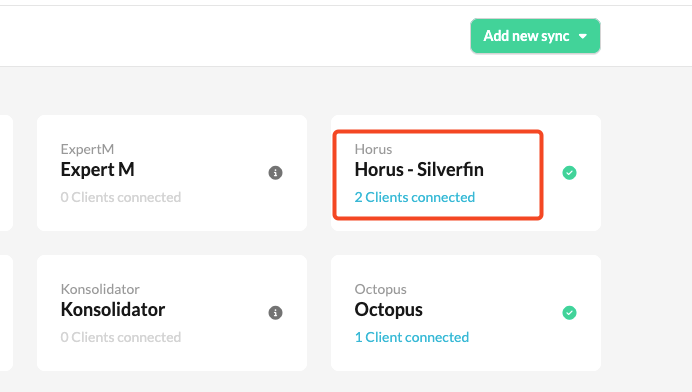Click the Horus green checkmark status icon
The image size is (692, 392).
[x=569, y=173]
